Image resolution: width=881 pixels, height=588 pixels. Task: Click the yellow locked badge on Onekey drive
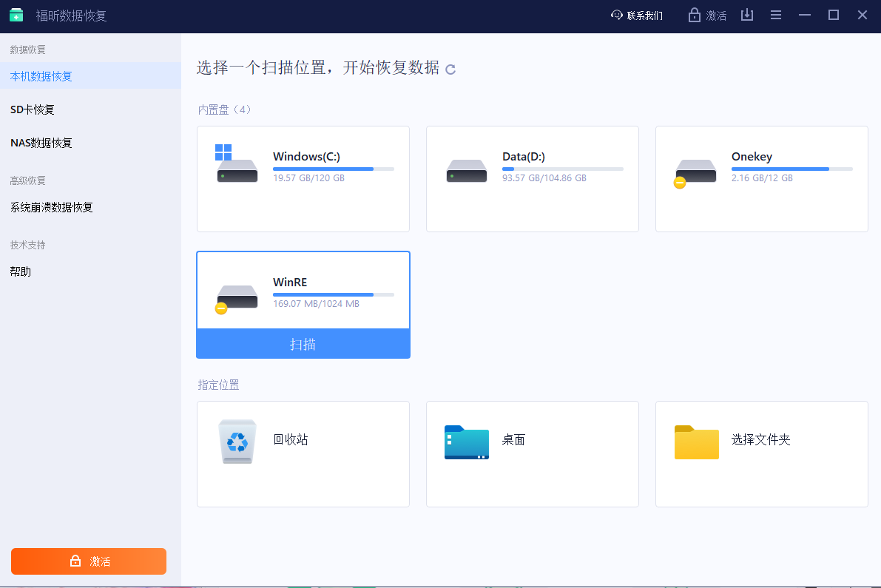(680, 183)
